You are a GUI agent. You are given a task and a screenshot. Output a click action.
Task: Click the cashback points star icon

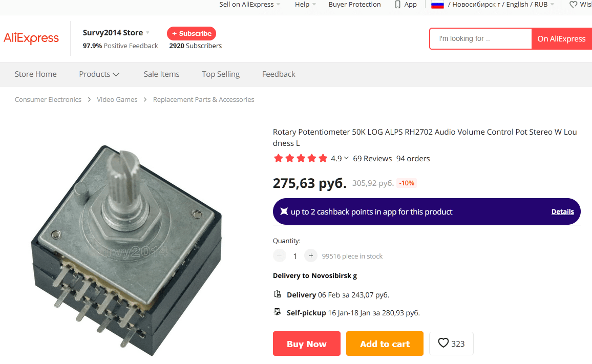click(x=284, y=211)
